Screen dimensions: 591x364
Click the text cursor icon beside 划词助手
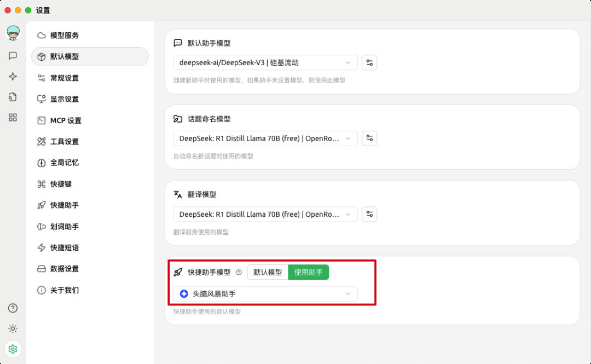(42, 227)
